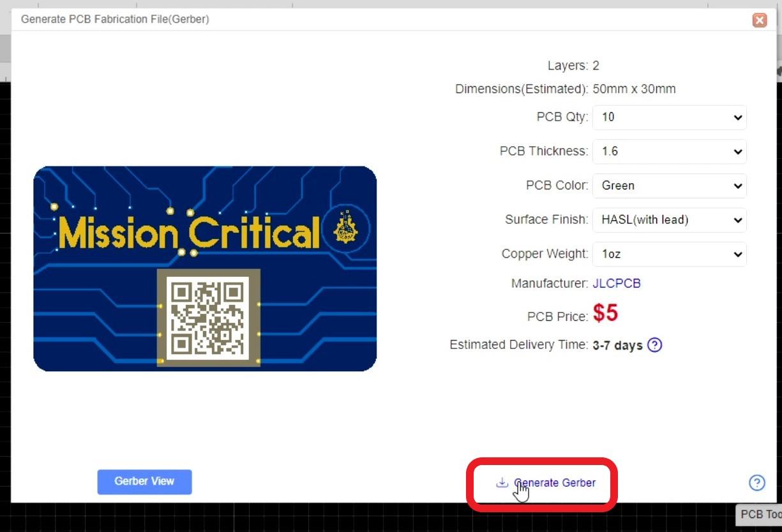Close the Generate PCB Fabrication File dialog
The width and height of the screenshot is (782, 532).
pyautogui.click(x=759, y=20)
